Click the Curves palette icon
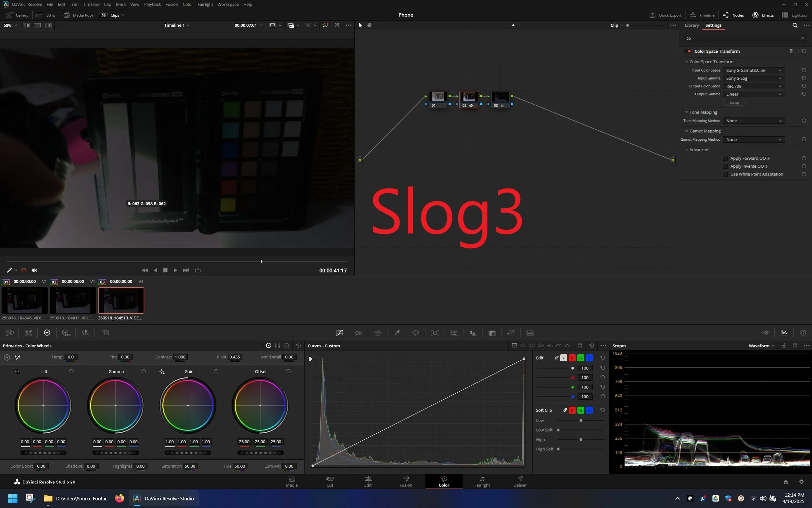The image size is (812, 508). coord(339,333)
